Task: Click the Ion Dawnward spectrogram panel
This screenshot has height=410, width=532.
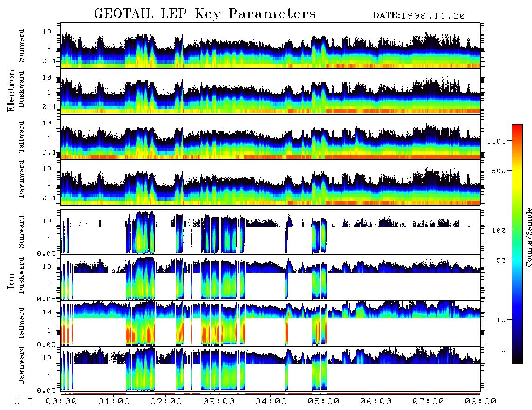Action: tap(270, 369)
